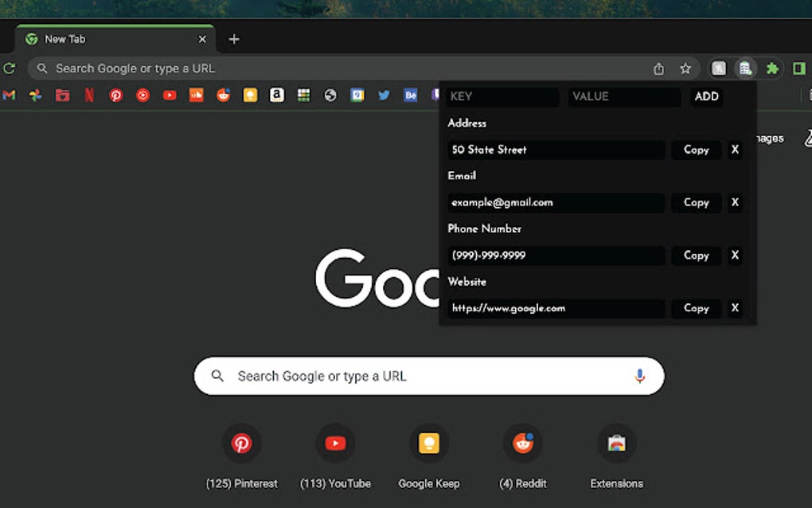Screen dimensions: 812x508
Task: Open the Pinterest bookmark in bookmarks bar
Action: (116, 96)
